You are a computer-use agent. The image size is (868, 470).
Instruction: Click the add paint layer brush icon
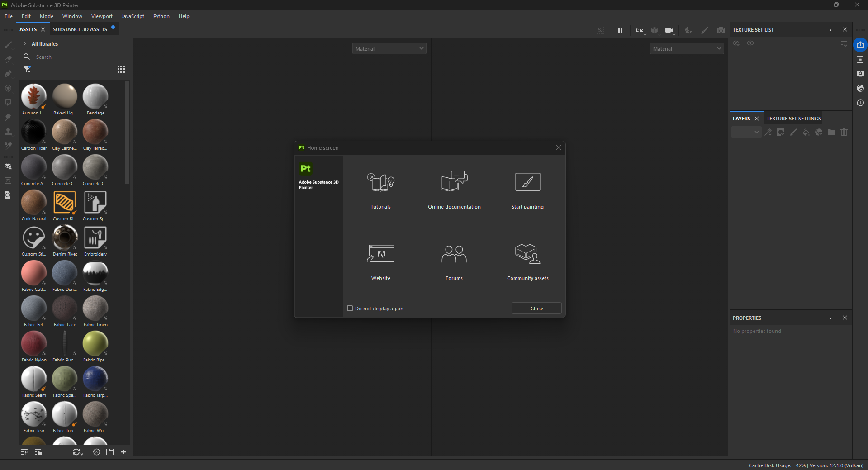[793, 132]
